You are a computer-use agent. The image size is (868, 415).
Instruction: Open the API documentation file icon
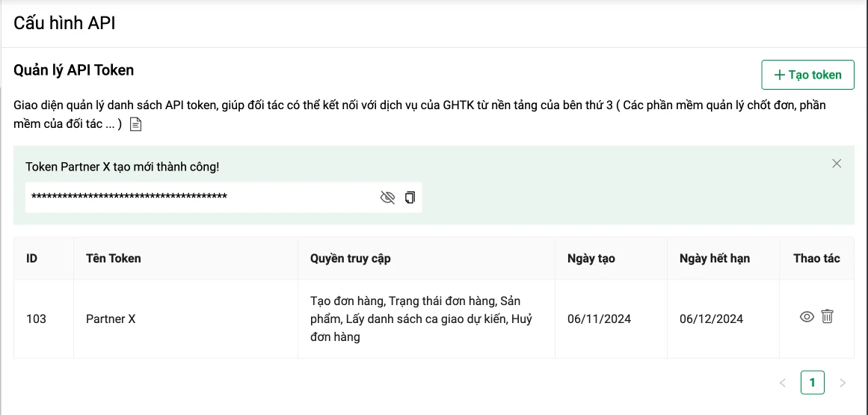point(135,125)
